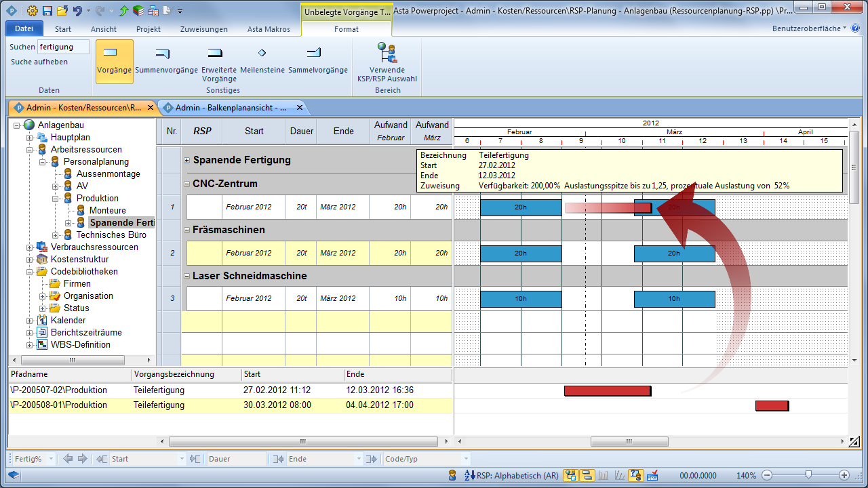Click Suche aufheben to clear search
Image resolution: width=868 pixels, height=488 pixels.
pos(39,62)
